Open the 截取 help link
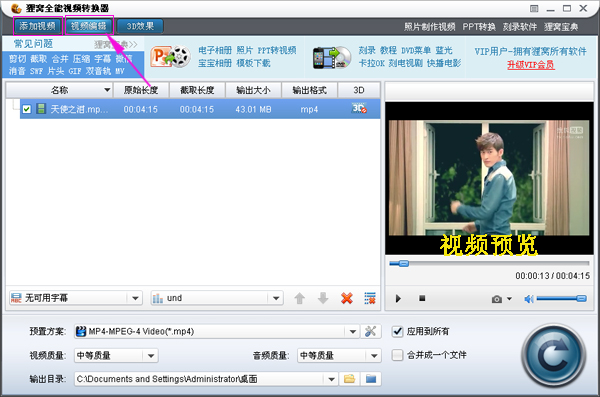The height and width of the screenshot is (397, 600). [39, 59]
